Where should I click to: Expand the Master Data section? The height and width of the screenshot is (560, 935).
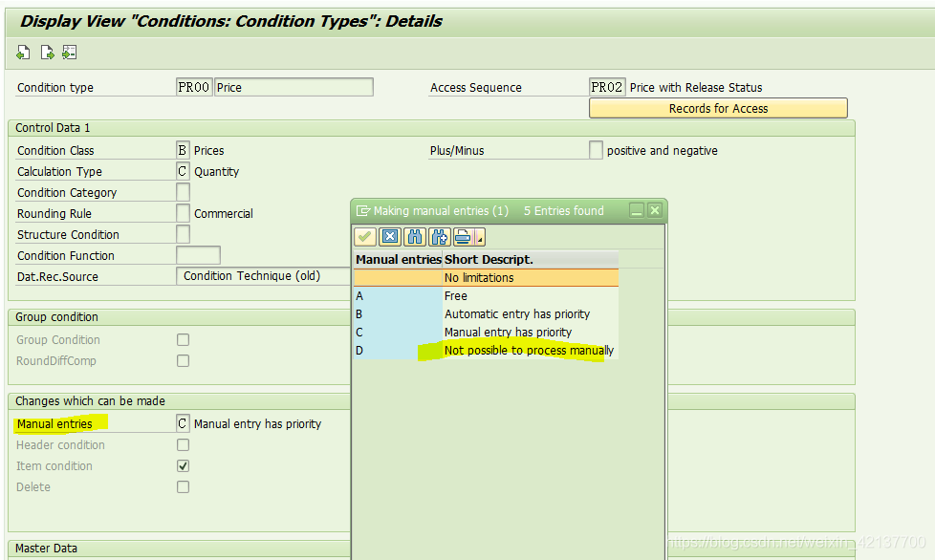(x=46, y=548)
